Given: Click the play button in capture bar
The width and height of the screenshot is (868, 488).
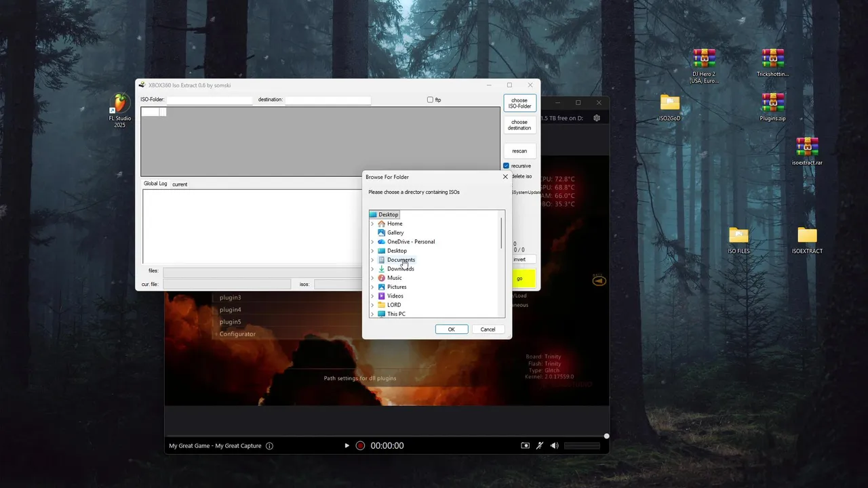Looking at the screenshot, I should (347, 446).
